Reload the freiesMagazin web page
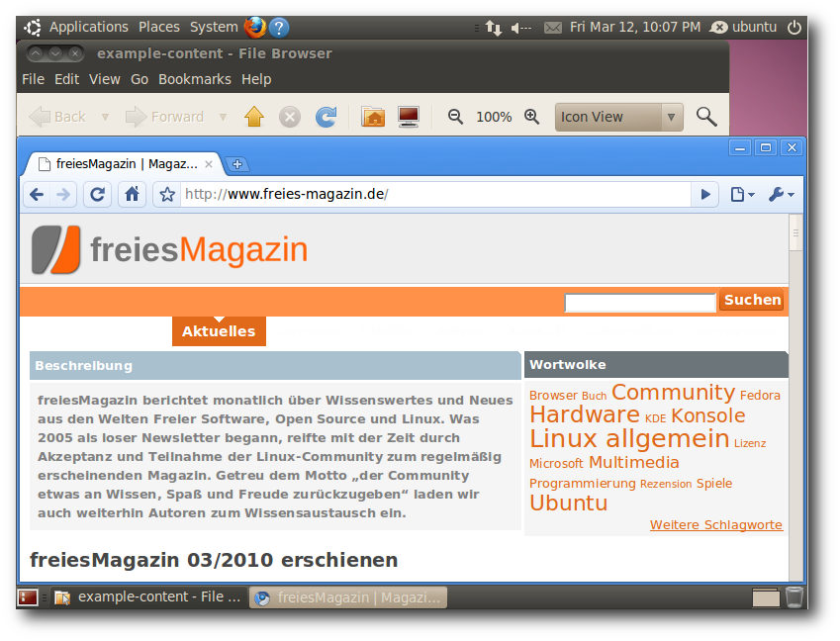This screenshot has height=641, width=840. (98, 194)
